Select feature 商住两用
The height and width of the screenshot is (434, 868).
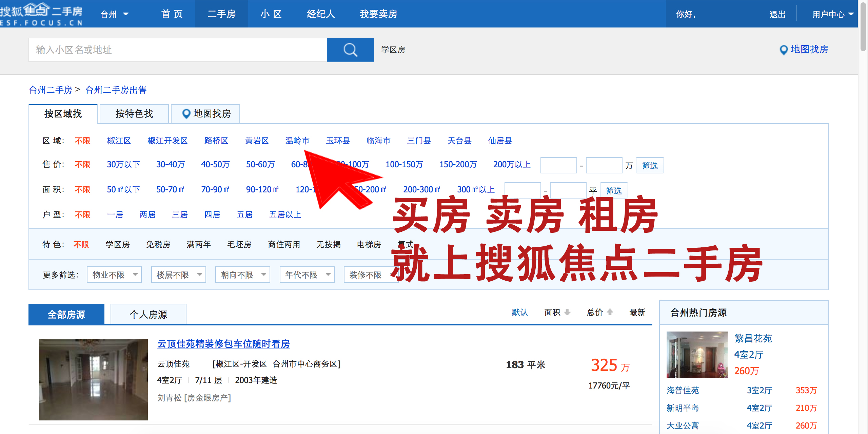coord(284,244)
